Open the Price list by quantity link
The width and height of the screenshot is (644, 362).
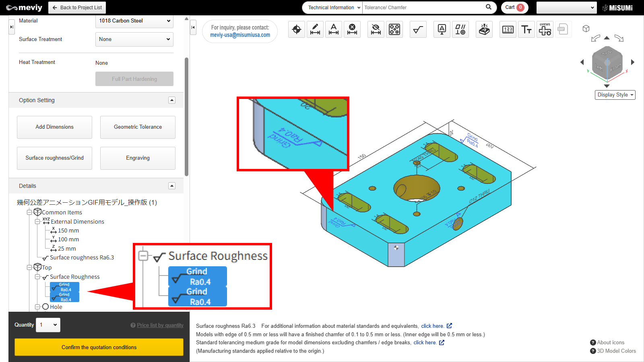tap(160, 325)
